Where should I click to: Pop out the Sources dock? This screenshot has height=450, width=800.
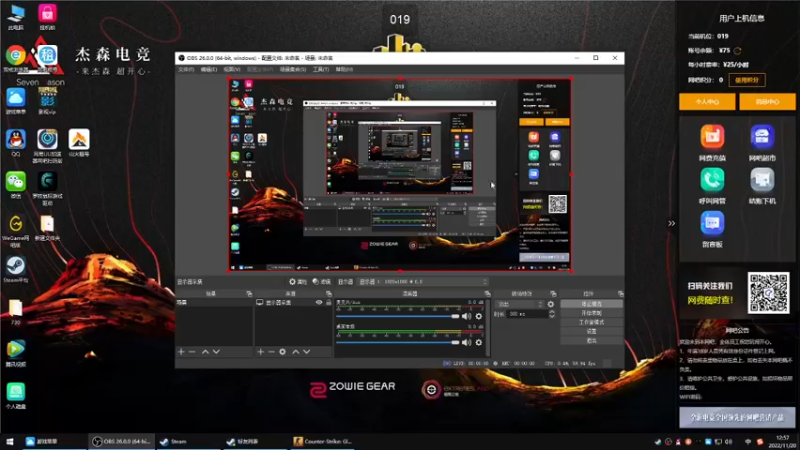(x=329, y=294)
